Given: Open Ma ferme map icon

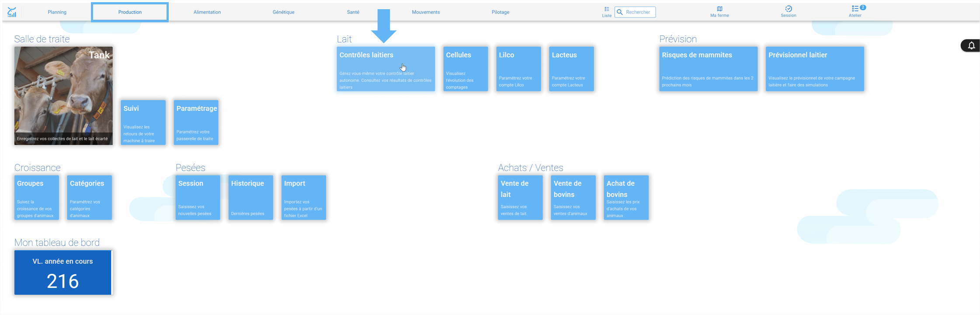Looking at the screenshot, I should click(719, 9).
